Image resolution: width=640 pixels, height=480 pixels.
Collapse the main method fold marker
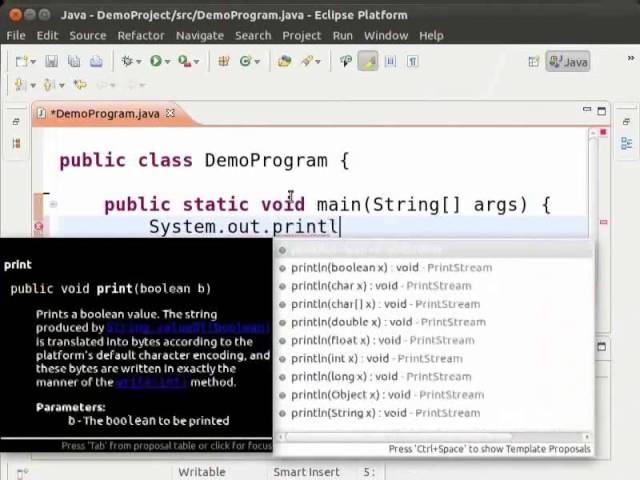click(x=53, y=204)
